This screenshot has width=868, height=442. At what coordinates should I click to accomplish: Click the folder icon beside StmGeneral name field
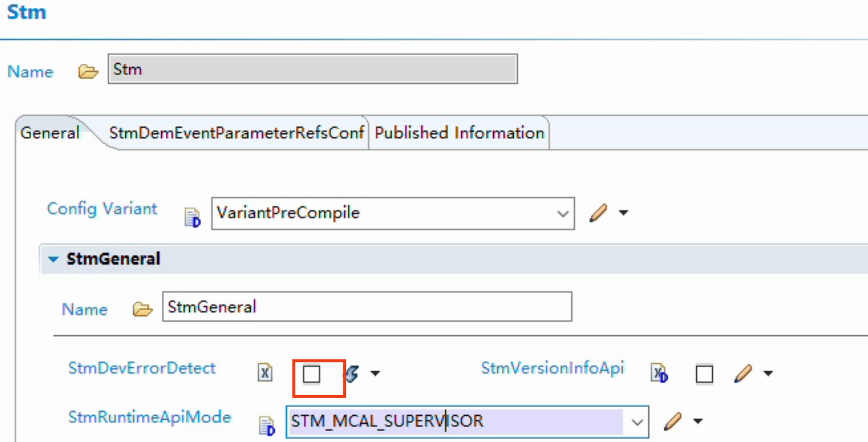coord(142,310)
